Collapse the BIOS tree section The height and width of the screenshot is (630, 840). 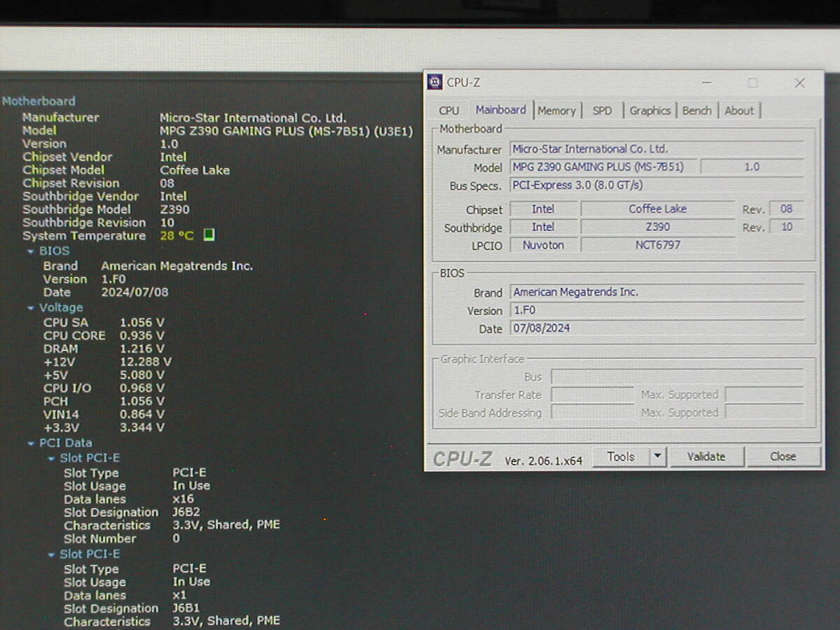(x=30, y=251)
